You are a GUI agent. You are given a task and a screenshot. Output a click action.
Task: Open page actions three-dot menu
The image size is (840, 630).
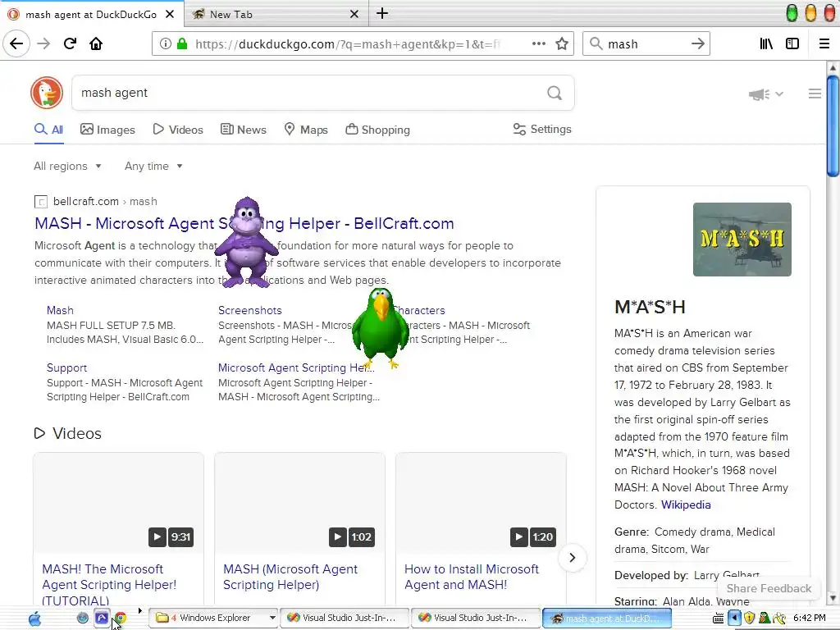click(x=539, y=43)
